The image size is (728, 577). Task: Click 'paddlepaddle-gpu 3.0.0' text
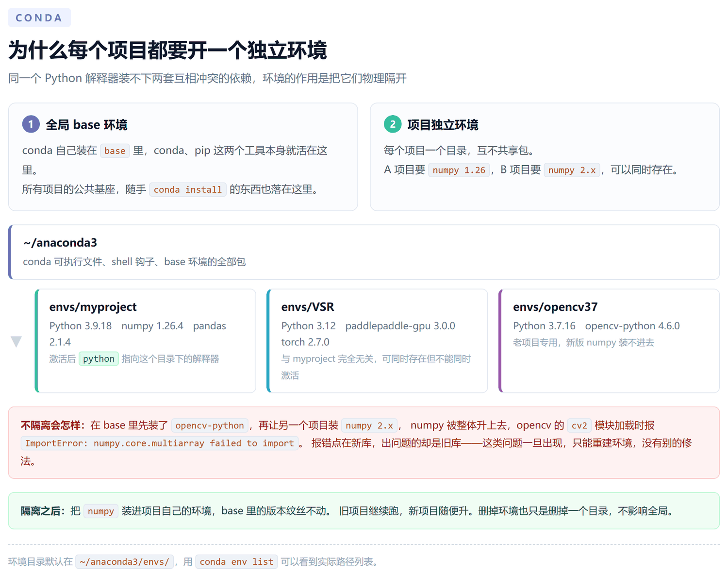400,326
